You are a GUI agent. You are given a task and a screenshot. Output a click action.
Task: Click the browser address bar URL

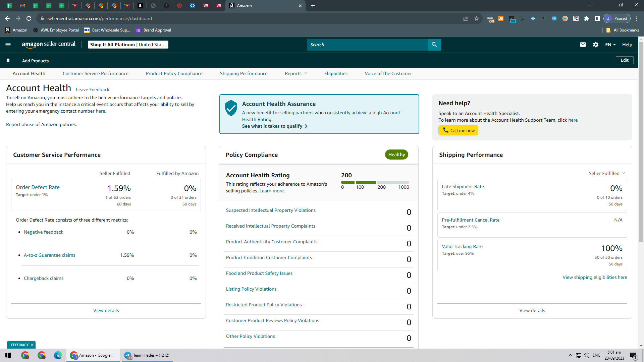click(x=100, y=18)
